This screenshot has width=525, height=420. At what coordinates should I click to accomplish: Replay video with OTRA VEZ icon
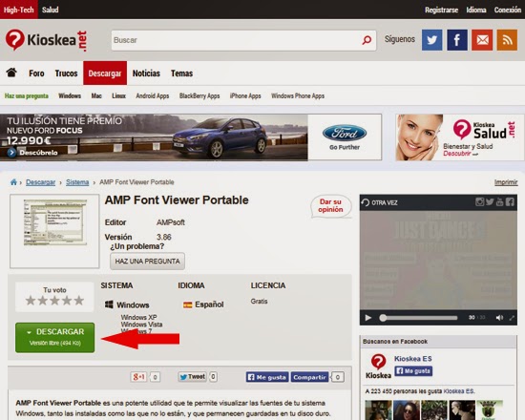click(x=366, y=202)
